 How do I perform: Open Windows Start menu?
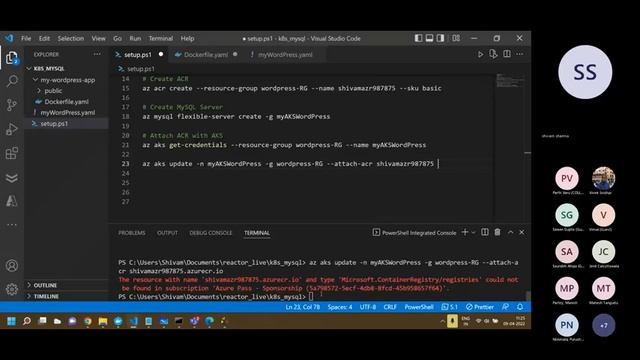click(x=11, y=321)
